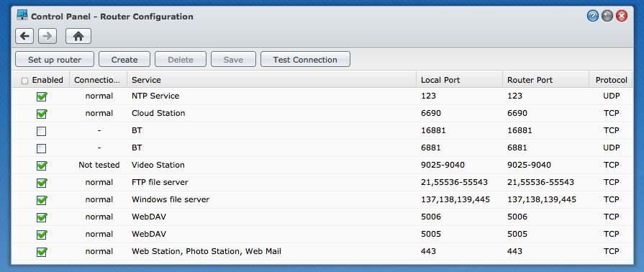Uncheck the Video Station enabled checkbox
Viewport: 644px width, 272px height.
[x=42, y=166]
